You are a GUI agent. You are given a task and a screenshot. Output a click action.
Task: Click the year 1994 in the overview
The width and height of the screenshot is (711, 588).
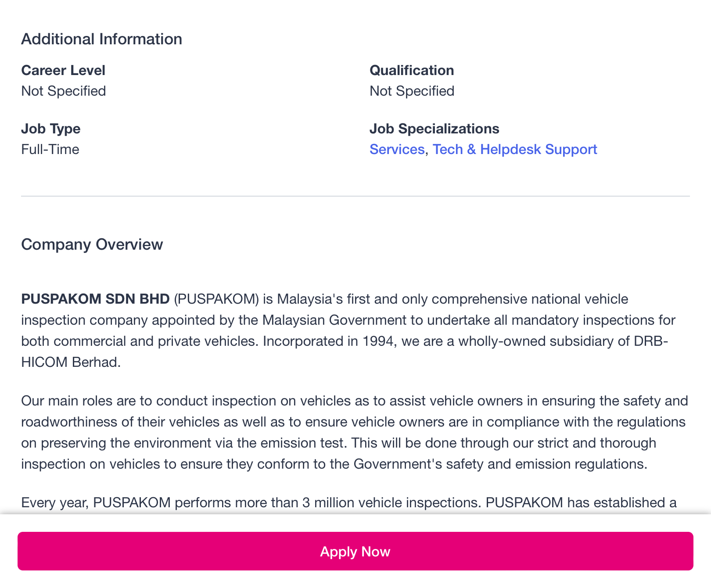(378, 341)
